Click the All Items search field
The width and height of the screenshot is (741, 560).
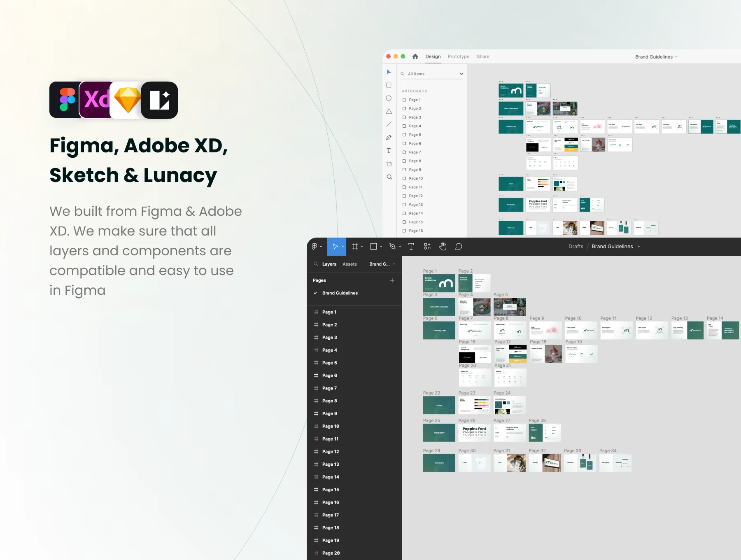[432, 74]
